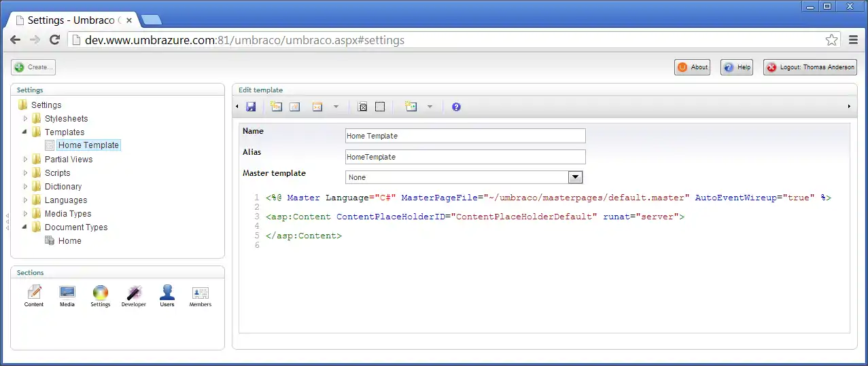Click the closing </asp:Content> line

pos(304,236)
